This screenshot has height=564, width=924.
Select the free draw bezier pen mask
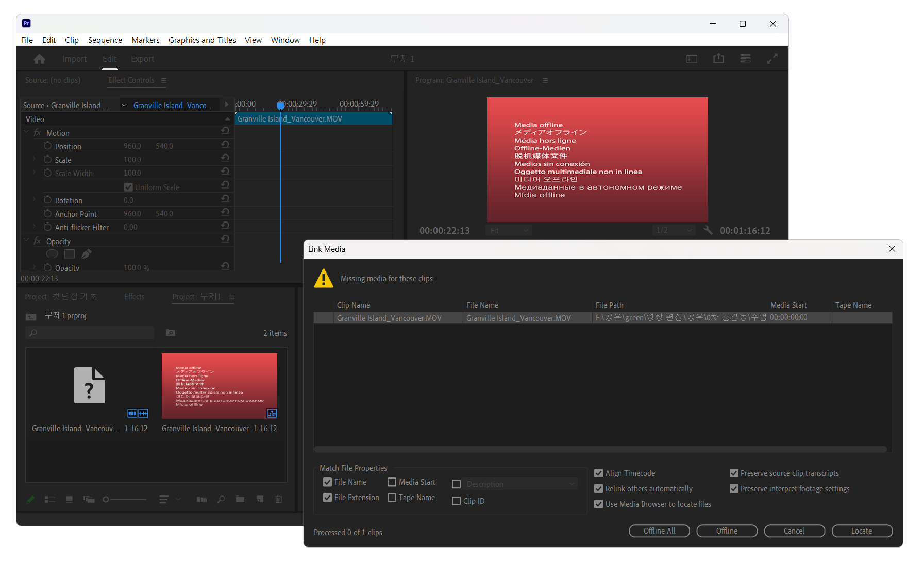87,253
